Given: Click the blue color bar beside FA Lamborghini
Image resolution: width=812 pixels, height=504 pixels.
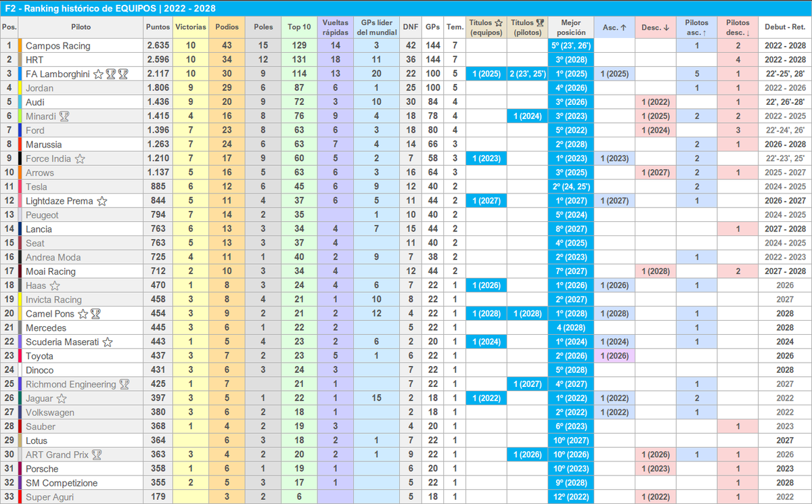Looking at the screenshot, I should point(20,74).
